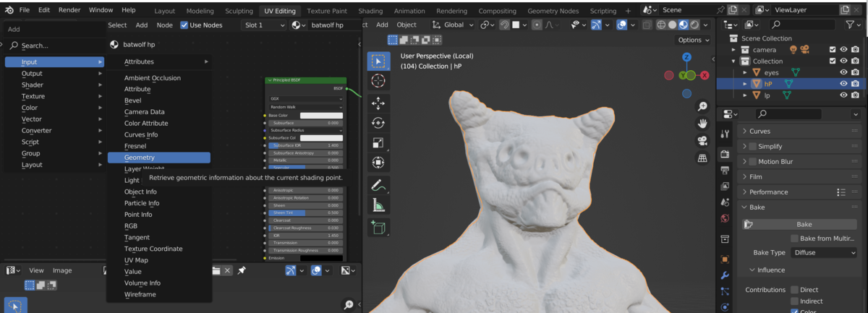The image size is (868, 313).
Task: Check Bake from Multires option
Action: 794,238
